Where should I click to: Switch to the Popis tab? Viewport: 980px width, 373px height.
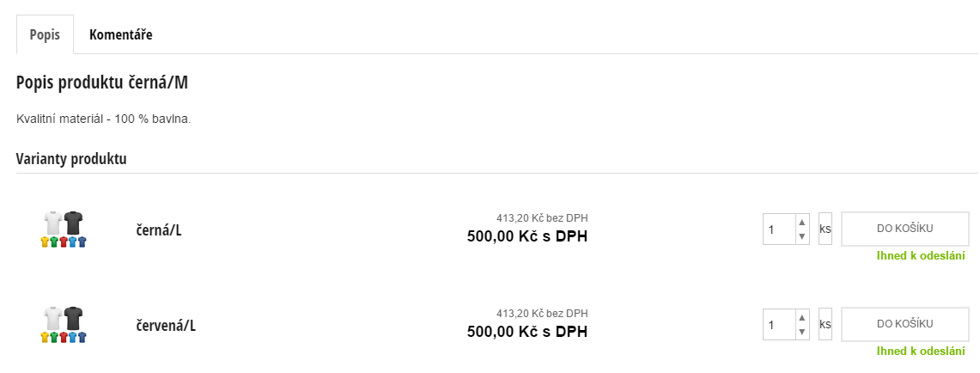click(45, 34)
